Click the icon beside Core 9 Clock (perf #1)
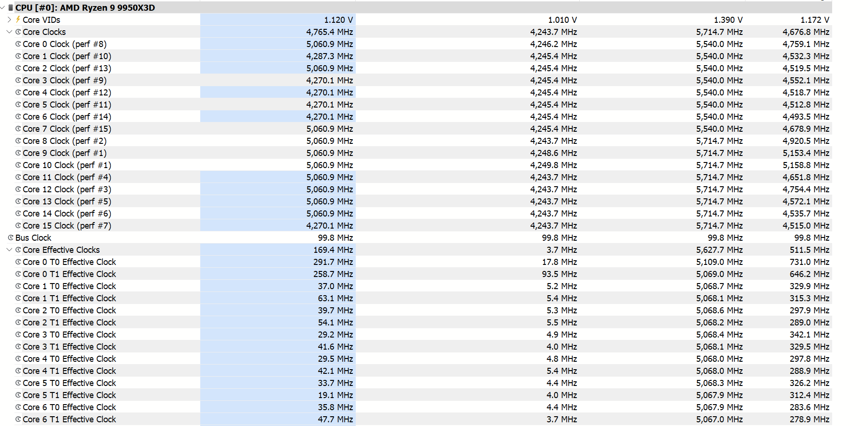Screen dimensions: 868x426 click(x=18, y=153)
